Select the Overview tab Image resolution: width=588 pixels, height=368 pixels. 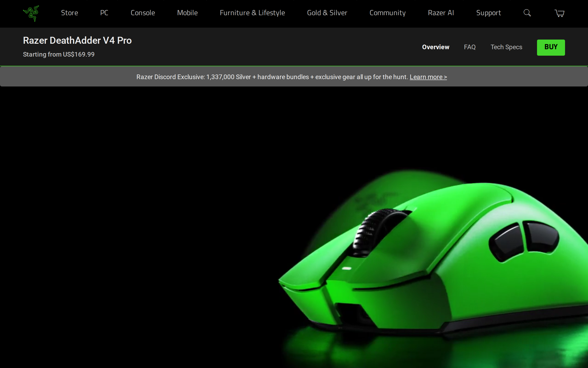click(435, 47)
